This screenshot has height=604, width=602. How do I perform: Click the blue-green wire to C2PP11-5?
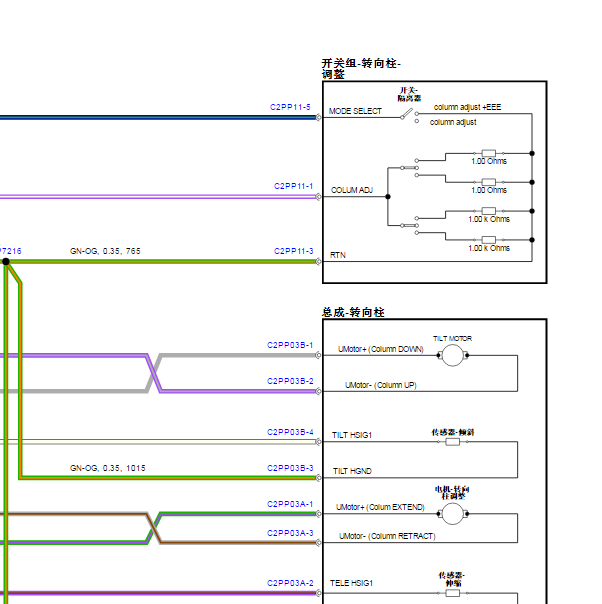158,117
